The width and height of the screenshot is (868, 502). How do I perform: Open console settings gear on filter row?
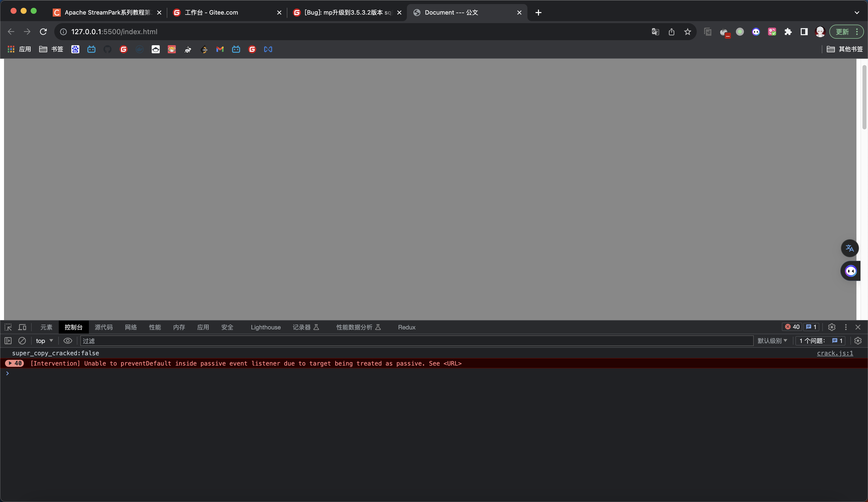coord(858,341)
